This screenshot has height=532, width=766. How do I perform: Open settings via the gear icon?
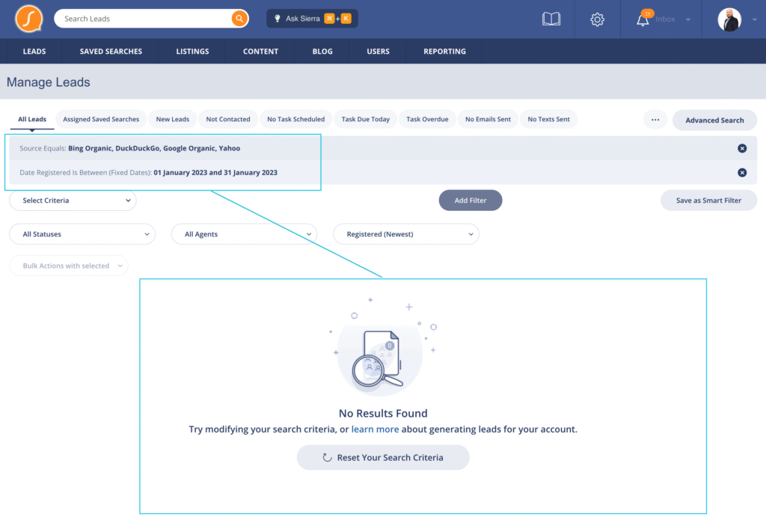597,19
